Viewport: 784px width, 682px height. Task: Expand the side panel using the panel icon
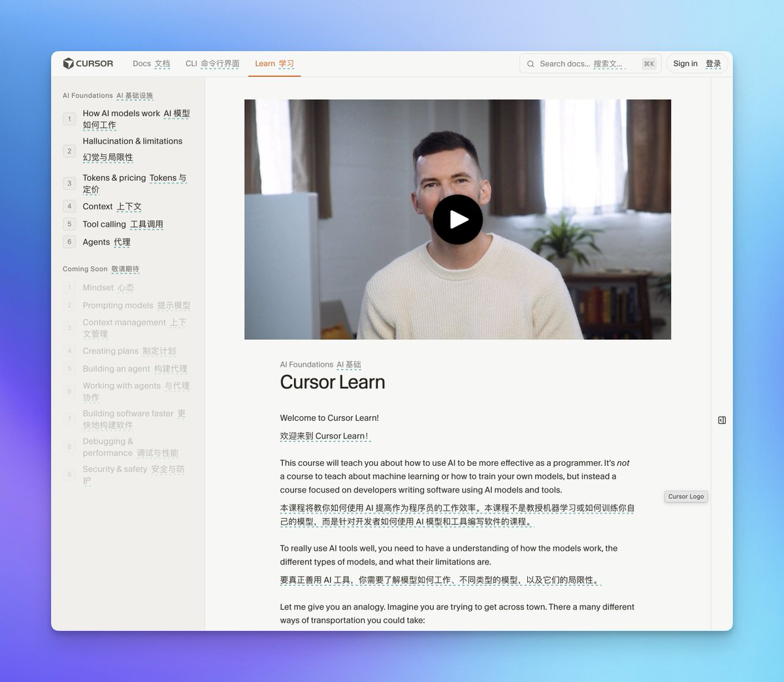tap(721, 420)
